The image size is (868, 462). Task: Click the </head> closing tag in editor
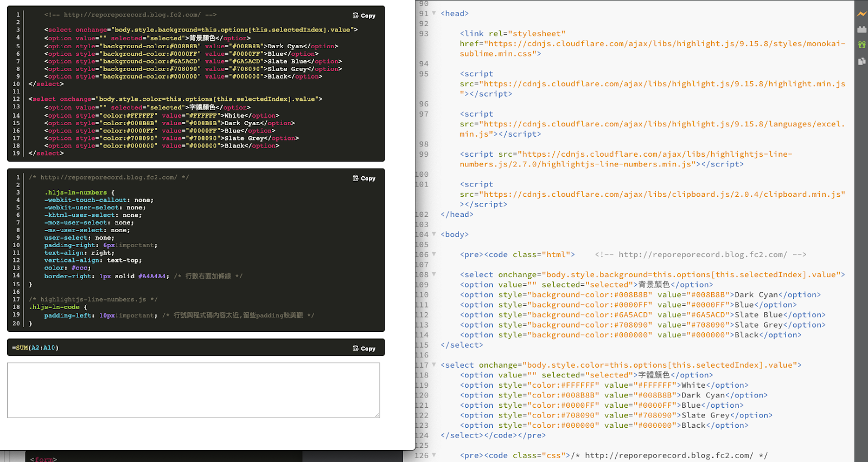(457, 214)
